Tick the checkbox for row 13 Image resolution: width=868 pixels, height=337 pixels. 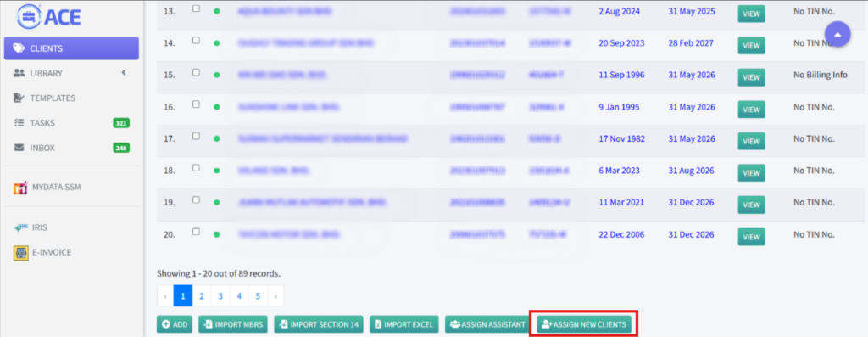196,8
